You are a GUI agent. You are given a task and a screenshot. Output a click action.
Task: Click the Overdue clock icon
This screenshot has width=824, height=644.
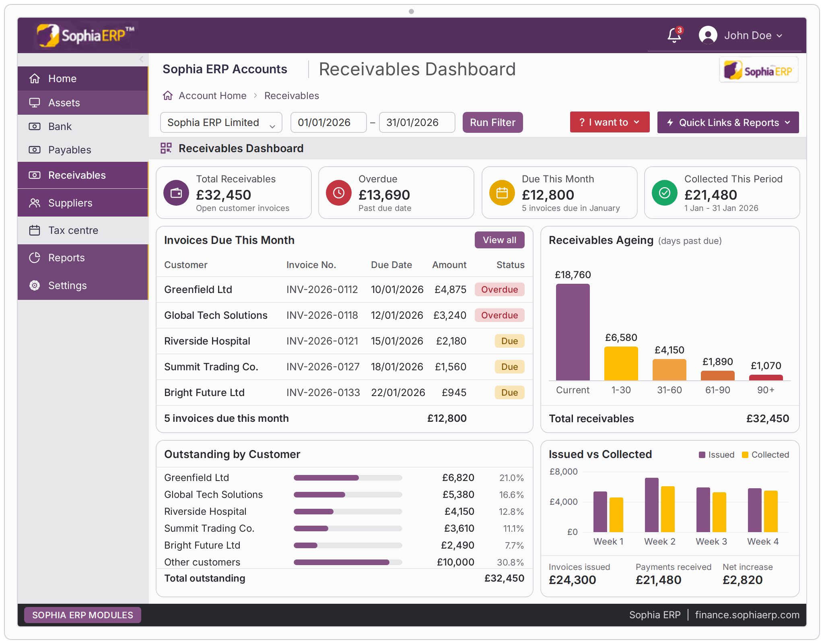pyautogui.click(x=339, y=193)
